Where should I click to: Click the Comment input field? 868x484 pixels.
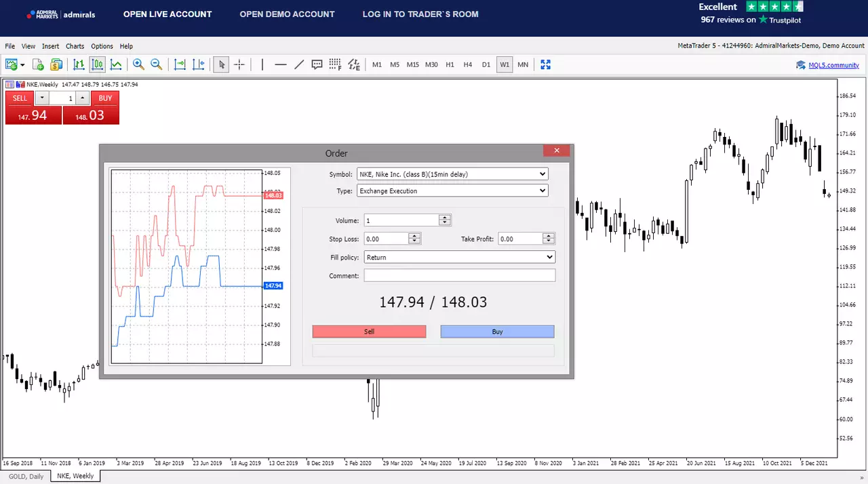point(460,275)
